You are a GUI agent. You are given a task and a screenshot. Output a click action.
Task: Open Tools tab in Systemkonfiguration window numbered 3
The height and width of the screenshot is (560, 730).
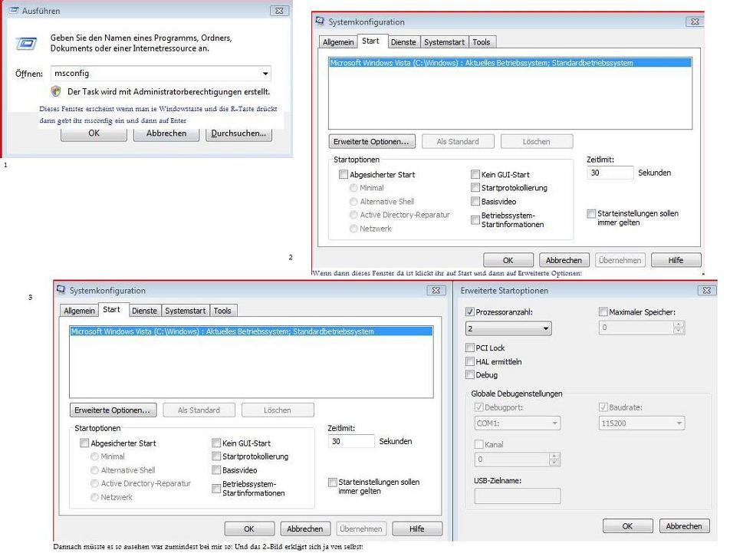point(222,310)
